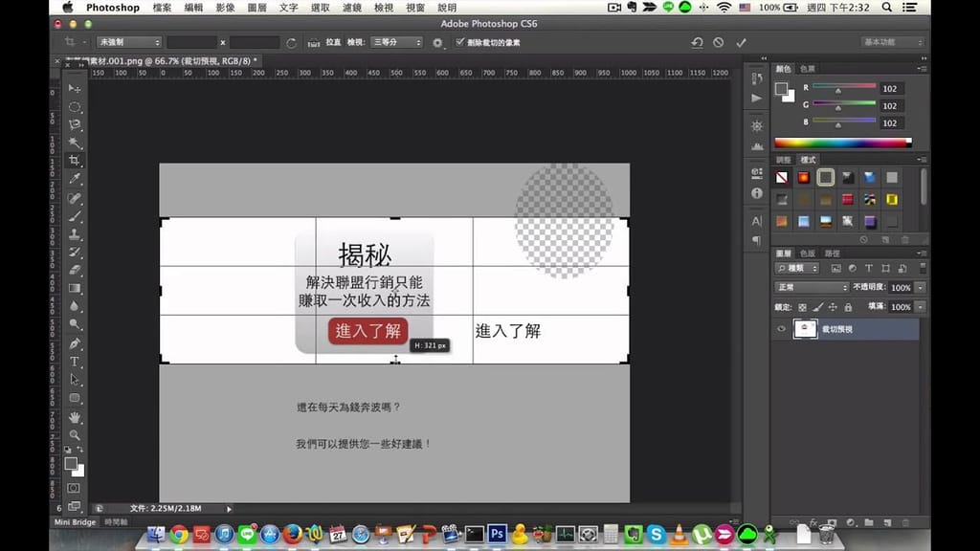980x551 pixels.
Task: Open the Actions panel play icon
Action: coord(757,99)
